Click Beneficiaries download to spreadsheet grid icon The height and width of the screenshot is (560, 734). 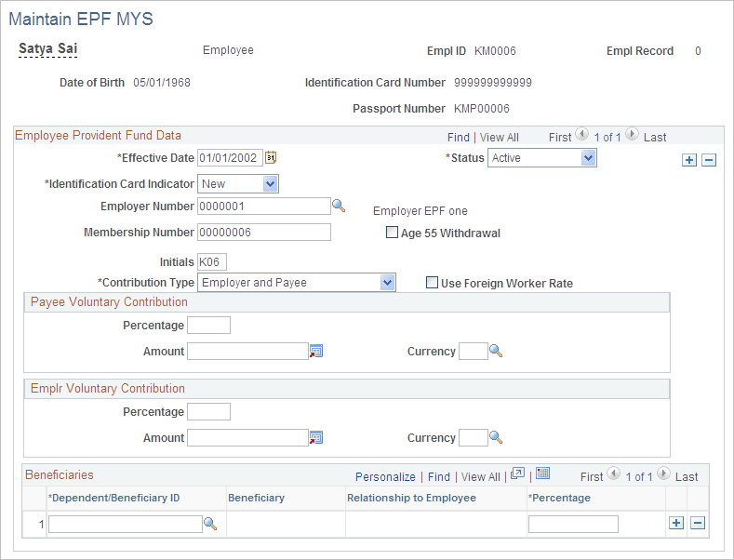tap(542, 473)
